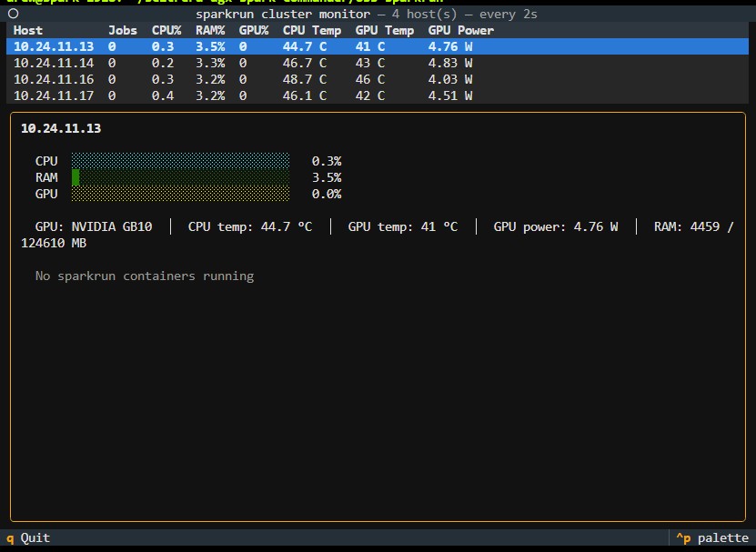Click the GPU power: 4.76 W detail

[x=556, y=226]
